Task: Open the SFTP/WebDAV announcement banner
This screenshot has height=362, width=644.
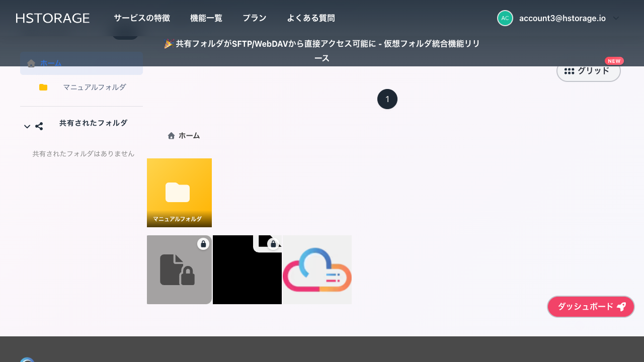Action: pos(322,51)
